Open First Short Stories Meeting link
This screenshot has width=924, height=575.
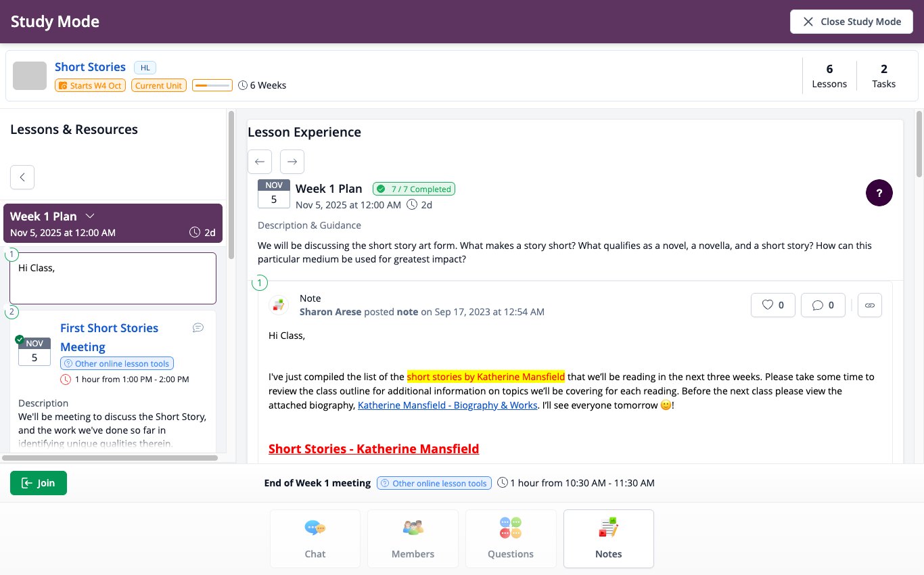[110, 338]
